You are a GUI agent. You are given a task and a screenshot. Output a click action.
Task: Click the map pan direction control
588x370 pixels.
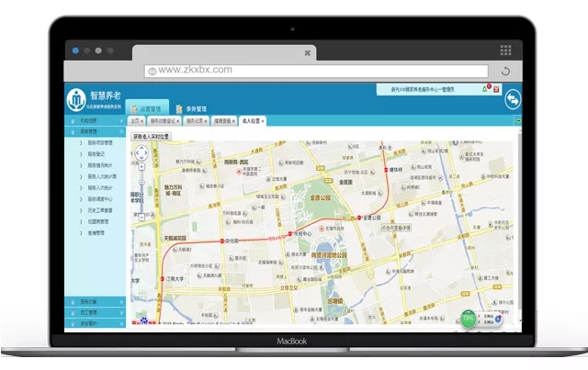(141, 152)
